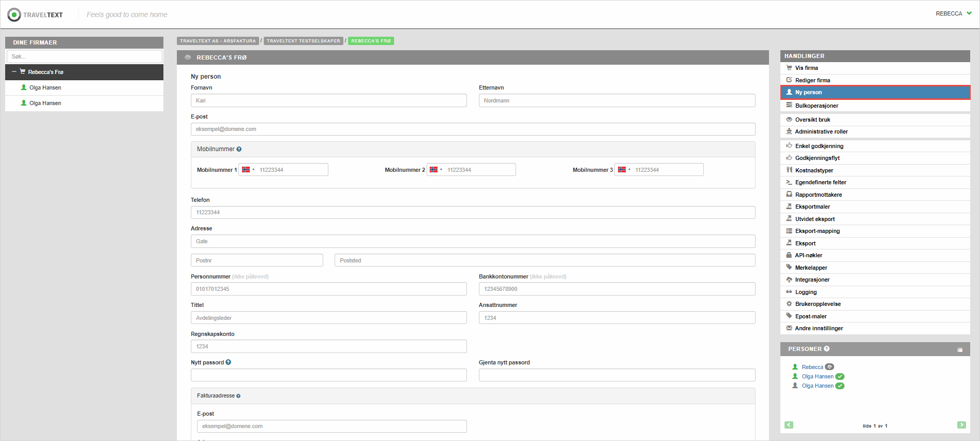This screenshot has width=980, height=441.
Task: Go to next page of persons list
Action: [961, 425]
